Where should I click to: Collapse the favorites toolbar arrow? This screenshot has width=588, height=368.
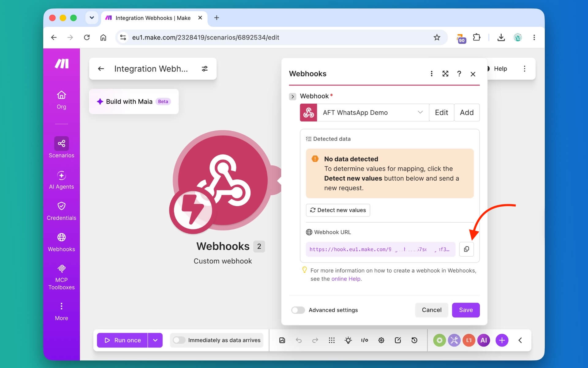tap(520, 340)
